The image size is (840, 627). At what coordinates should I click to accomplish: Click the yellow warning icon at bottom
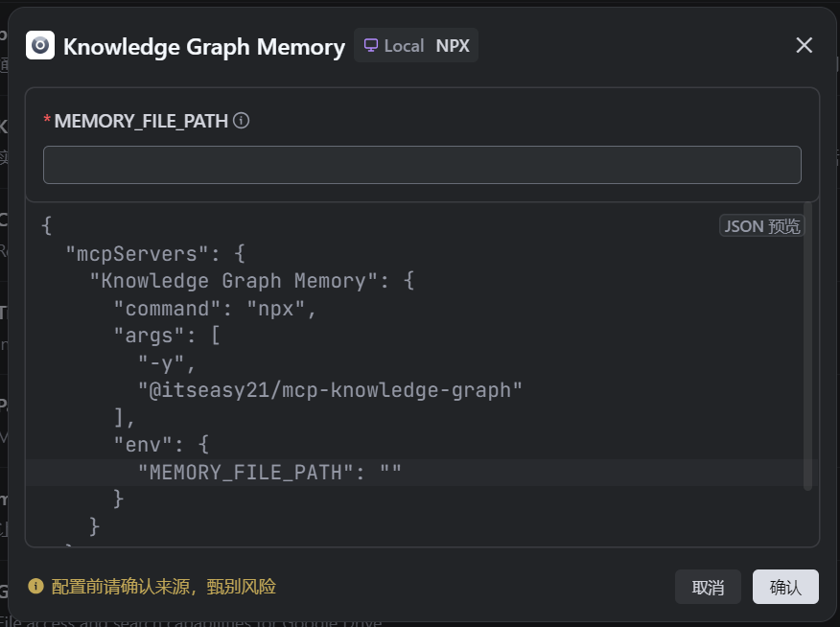(x=36, y=586)
